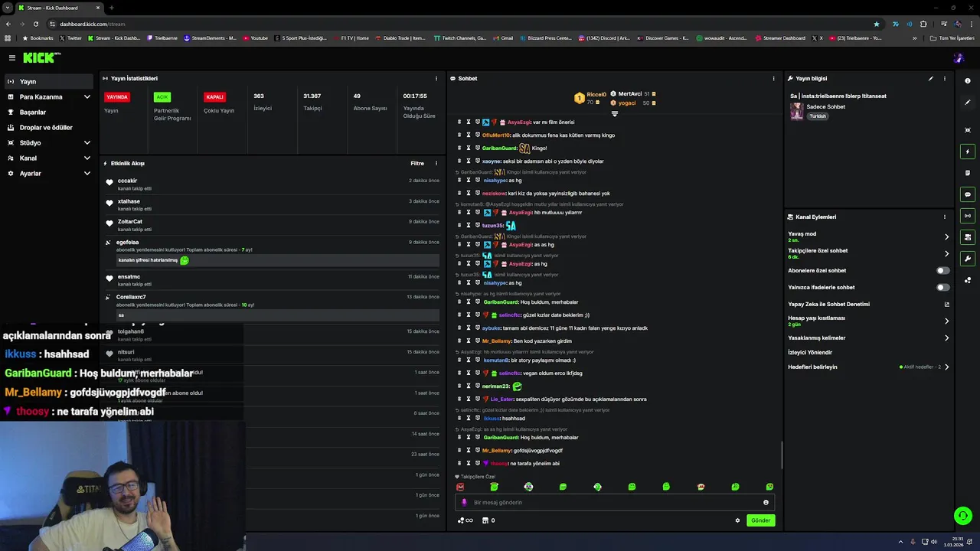Click the lightning bolt icon in right sidebar

pos(968,152)
